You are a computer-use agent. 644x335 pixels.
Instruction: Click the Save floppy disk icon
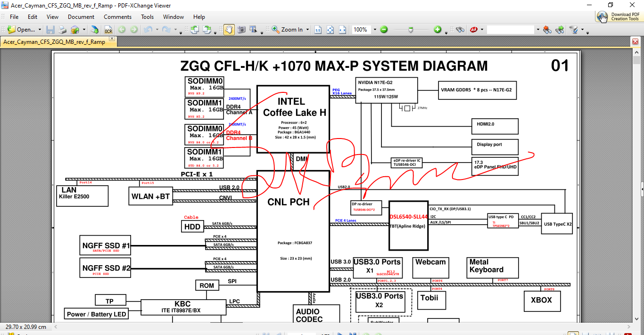point(50,30)
